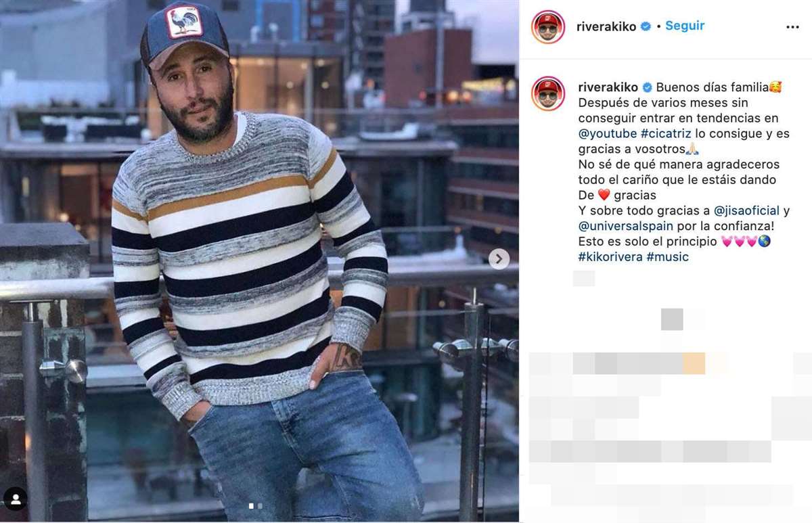The image size is (812, 523).
Task: Click the verified badge in caption username
Action: coord(647,87)
